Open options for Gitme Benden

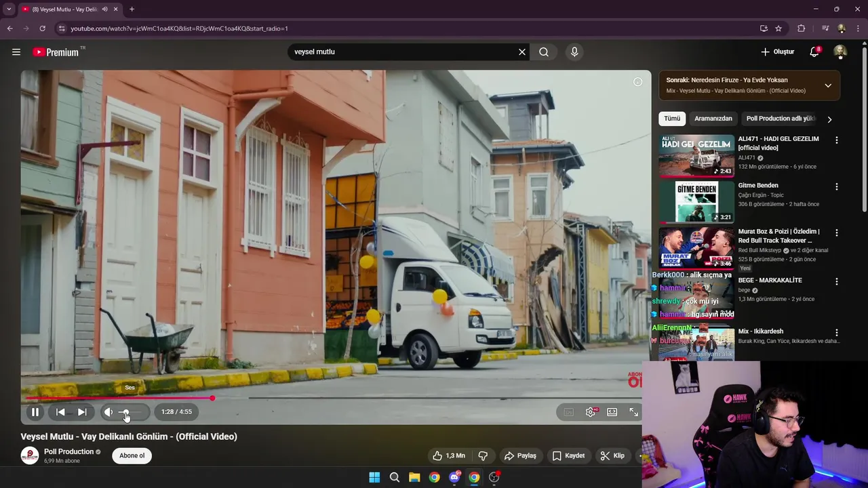coord(836,186)
